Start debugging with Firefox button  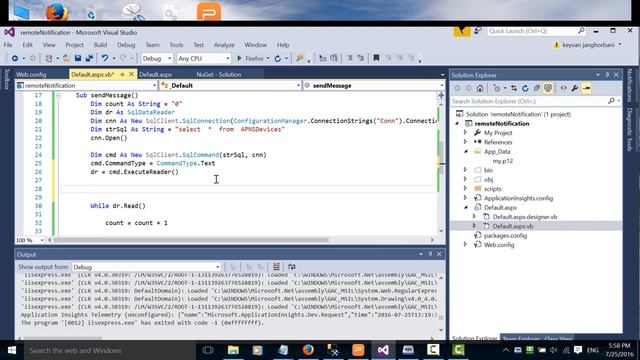[250, 58]
